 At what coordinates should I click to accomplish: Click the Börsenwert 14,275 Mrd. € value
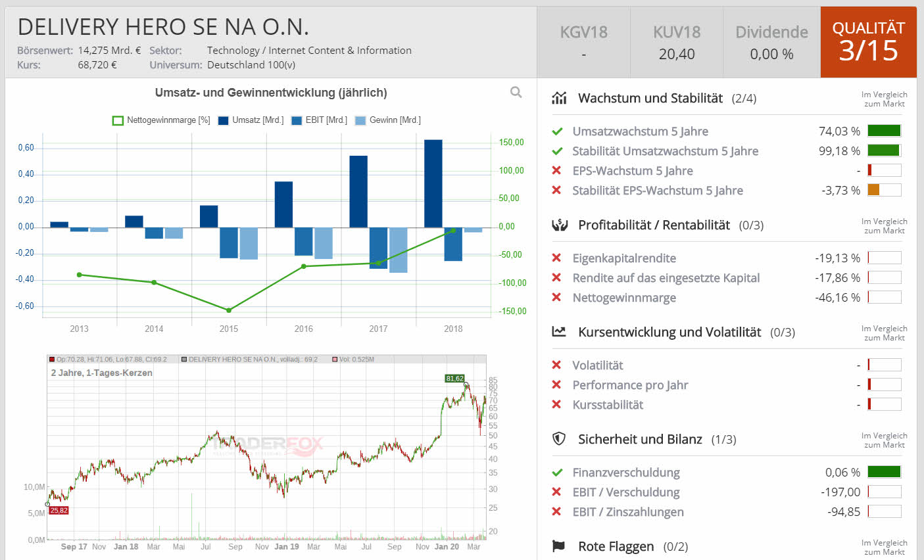(109, 51)
